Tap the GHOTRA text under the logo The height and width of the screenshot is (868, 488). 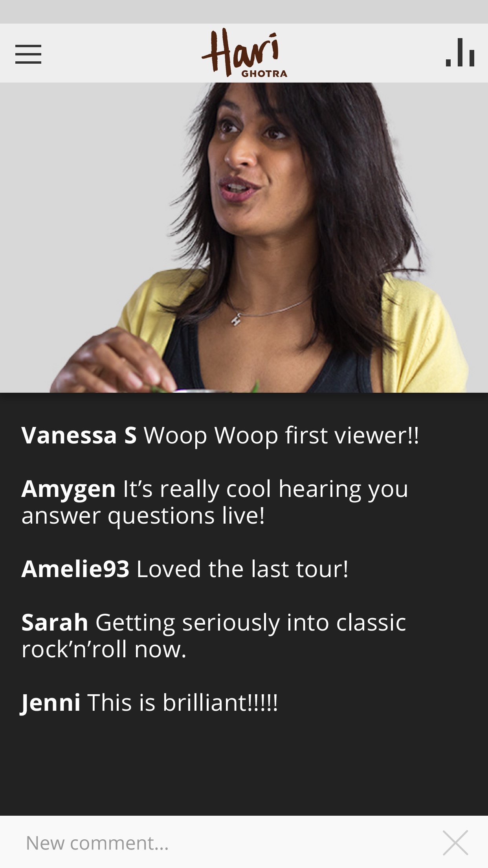click(264, 74)
